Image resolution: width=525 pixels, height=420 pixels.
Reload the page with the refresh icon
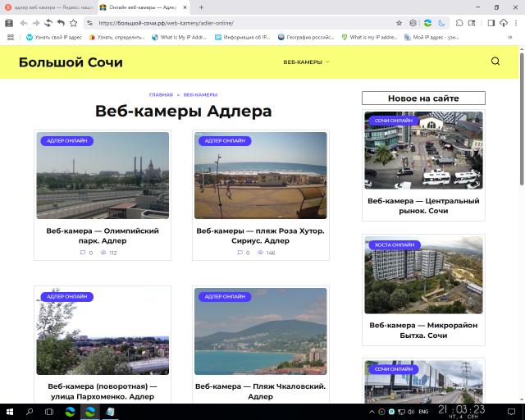48,23
